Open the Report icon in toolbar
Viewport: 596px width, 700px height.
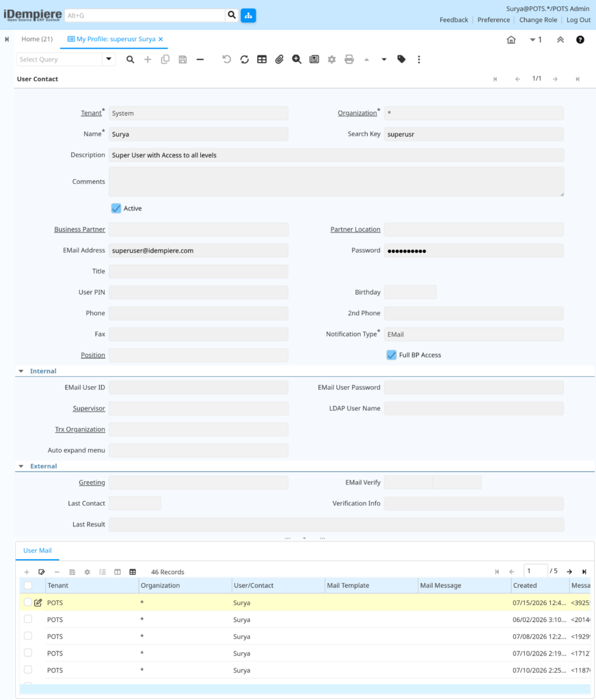tap(314, 59)
